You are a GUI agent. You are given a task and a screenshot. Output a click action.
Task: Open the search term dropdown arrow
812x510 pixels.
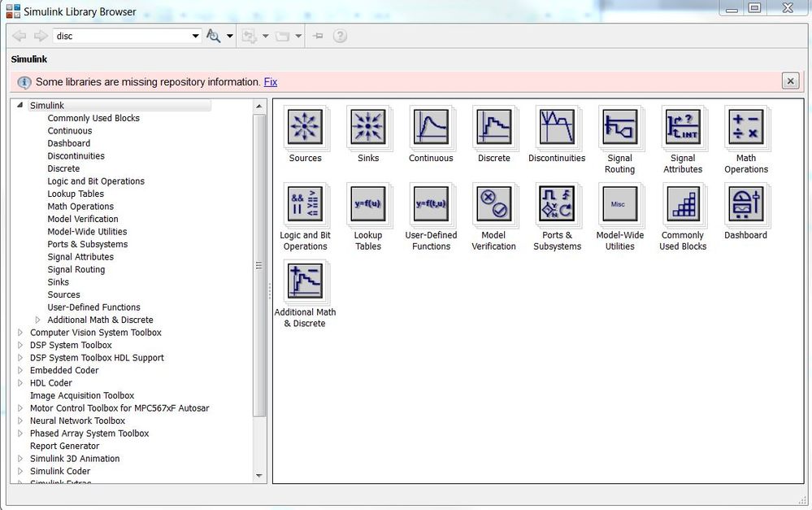195,36
